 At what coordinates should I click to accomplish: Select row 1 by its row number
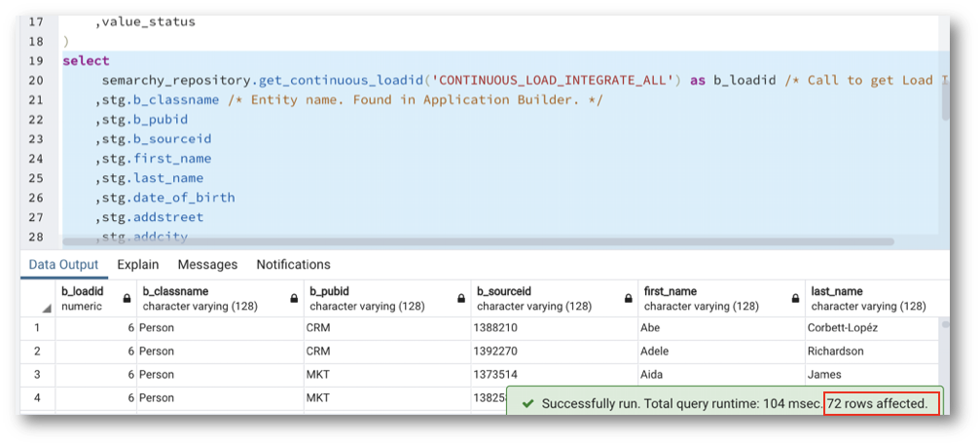(38, 328)
